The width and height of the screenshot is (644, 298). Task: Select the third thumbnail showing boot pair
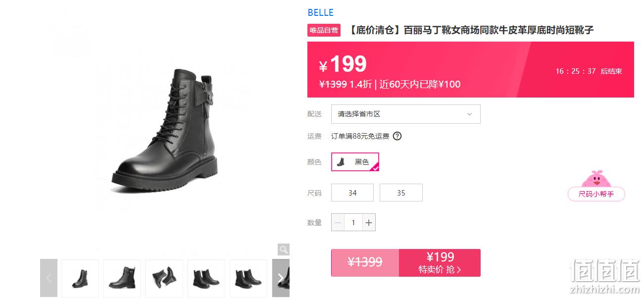click(x=164, y=278)
